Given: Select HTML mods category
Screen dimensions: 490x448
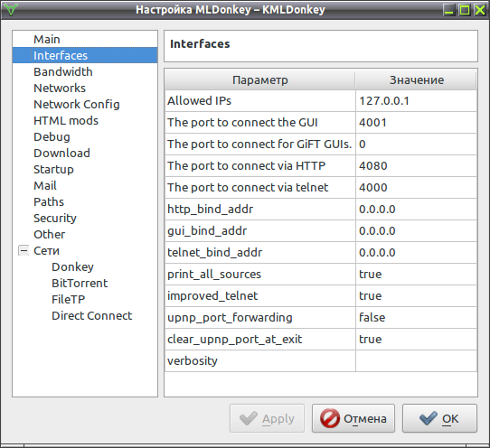Looking at the screenshot, I should point(66,120).
